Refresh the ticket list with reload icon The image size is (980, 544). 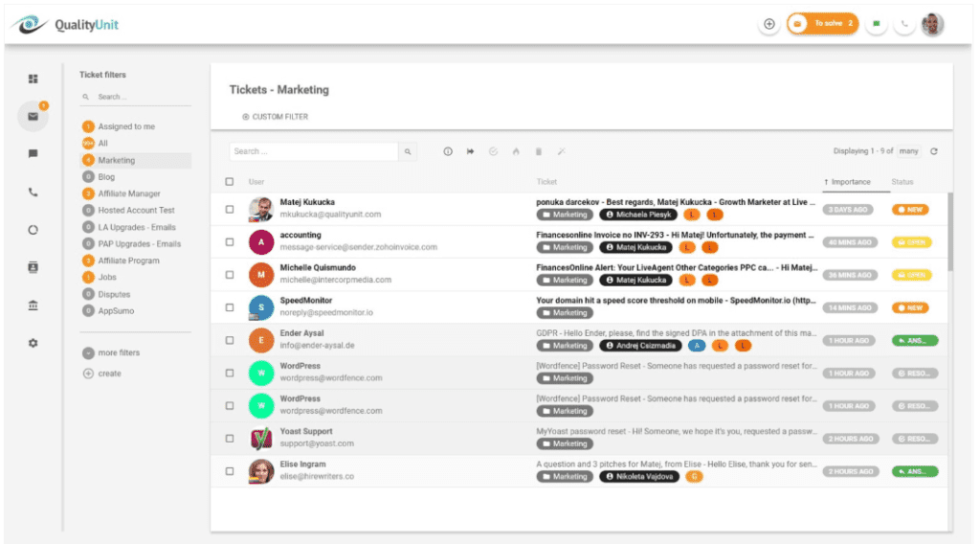(934, 151)
